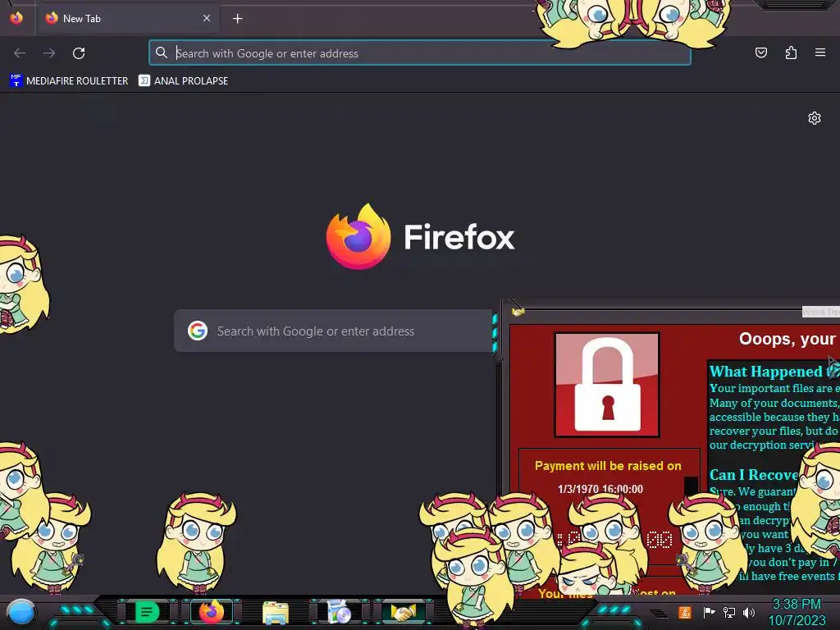The image size is (840, 630).
Task: Click the Google G logo in search box
Action: tap(198, 331)
